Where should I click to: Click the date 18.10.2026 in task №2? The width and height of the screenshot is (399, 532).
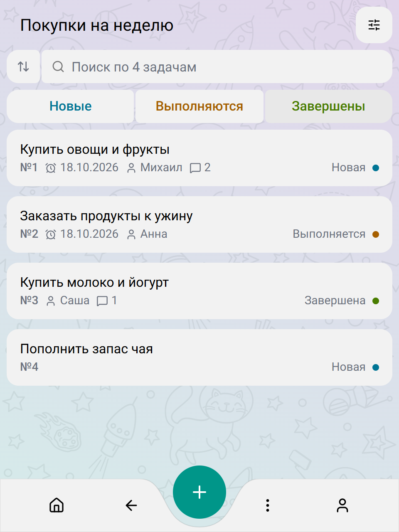point(89,234)
